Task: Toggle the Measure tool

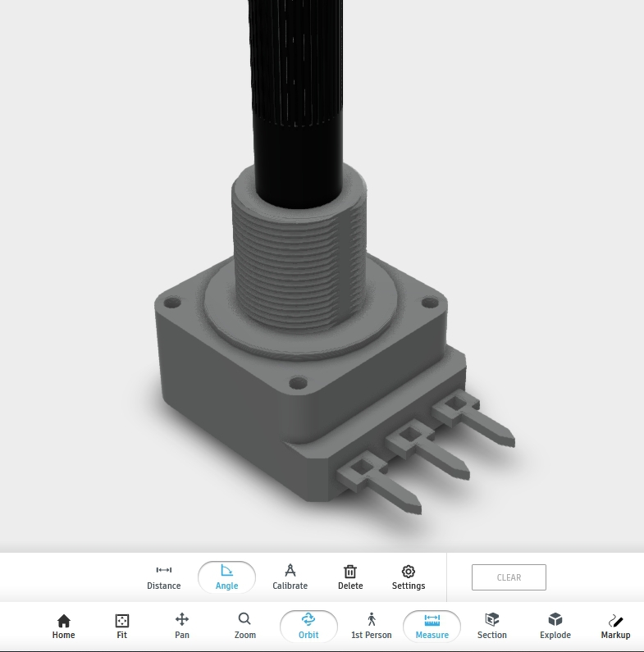Action: (x=432, y=627)
